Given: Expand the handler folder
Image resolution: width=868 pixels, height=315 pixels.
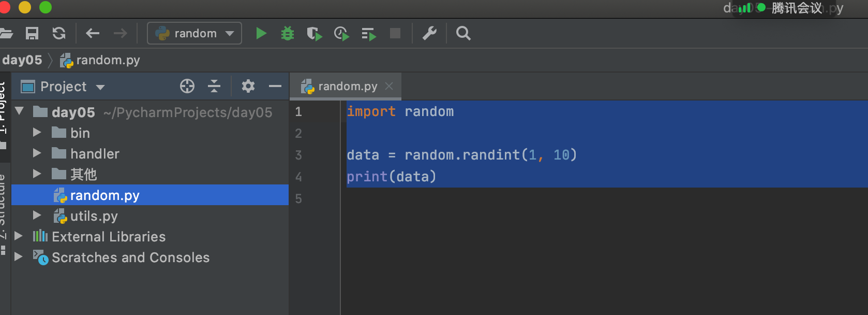Looking at the screenshot, I should click(x=37, y=153).
